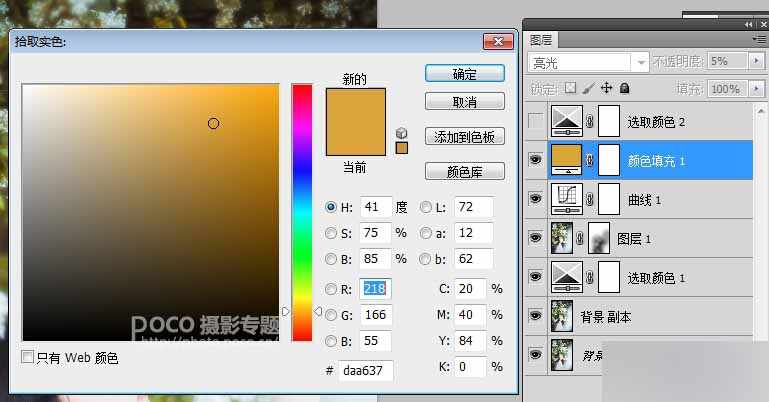Click the link icon on 图层 1
This screenshot has height=402, width=769.
[x=580, y=238]
